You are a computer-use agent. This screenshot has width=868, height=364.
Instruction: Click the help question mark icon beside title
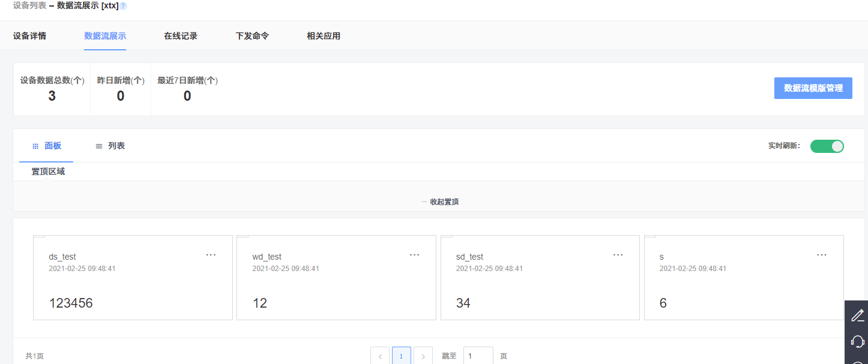point(124,6)
